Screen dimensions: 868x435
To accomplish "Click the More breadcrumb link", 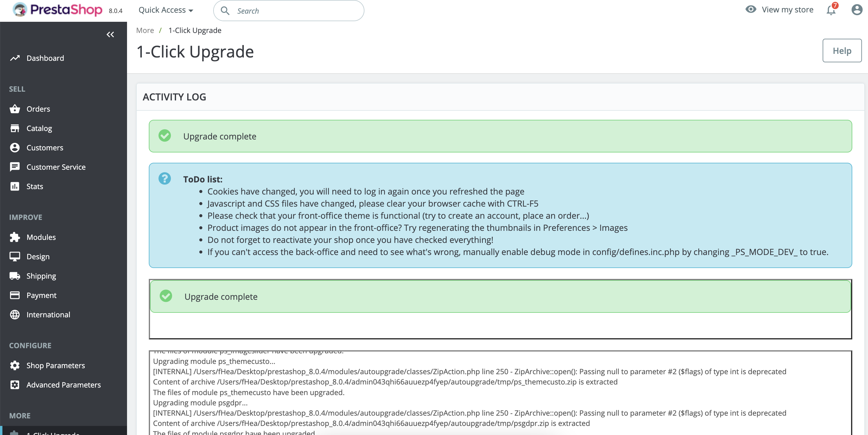I will (x=145, y=30).
